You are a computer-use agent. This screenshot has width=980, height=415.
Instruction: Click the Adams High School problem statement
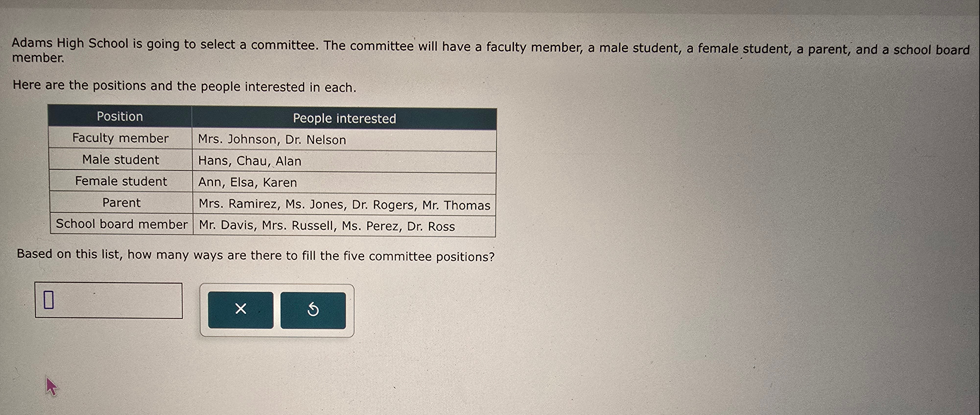pos(491,50)
